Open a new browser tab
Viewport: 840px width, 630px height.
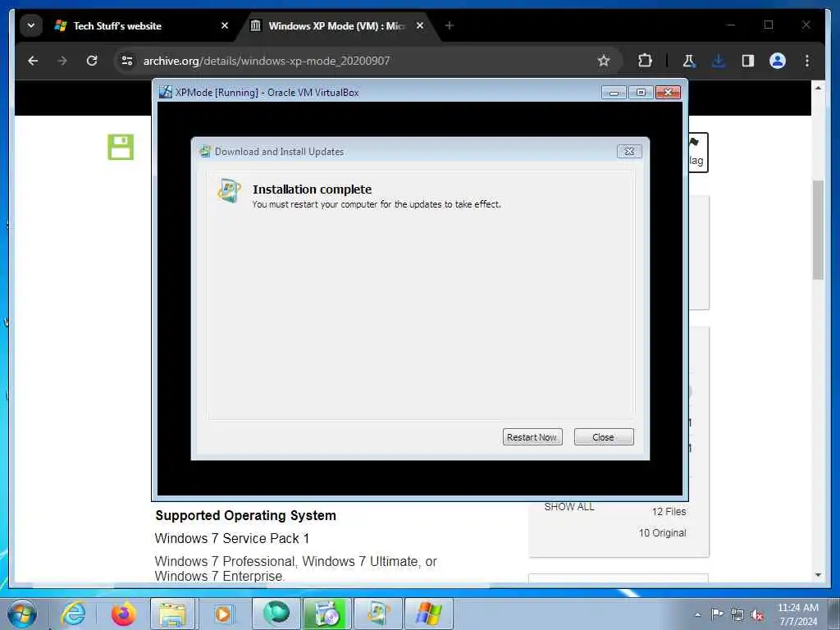(450, 25)
